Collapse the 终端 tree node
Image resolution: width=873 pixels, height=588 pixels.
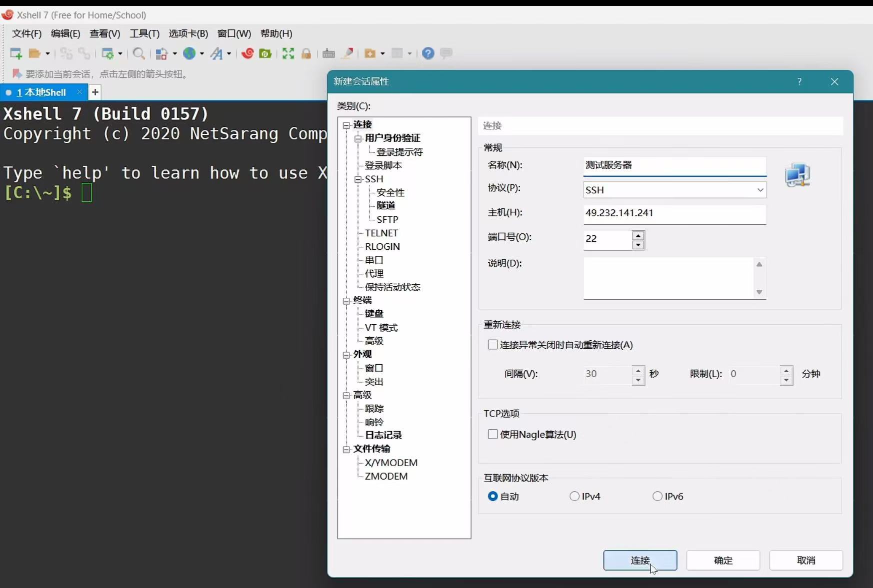(x=346, y=301)
